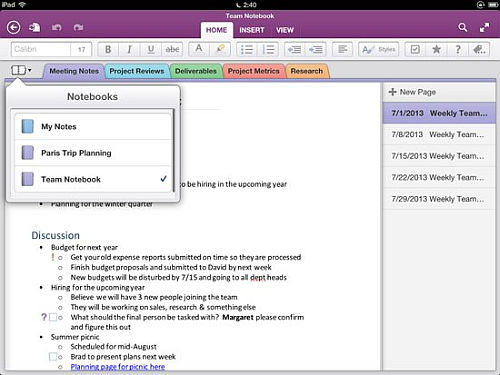This screenshot has height=375, width=500.
Task: Check the Brad to present plans box
Action: point(53,357)
